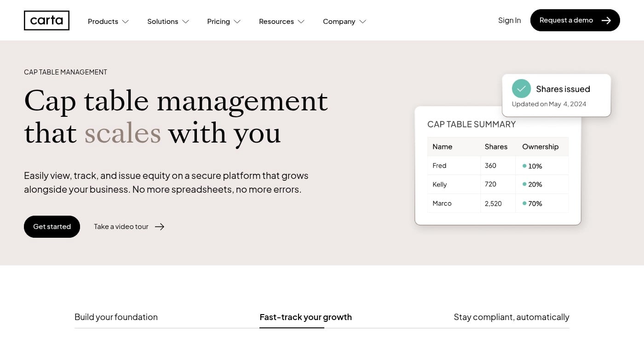
Task: Expand the Resources navigation menu
Action: coord(282,21)
